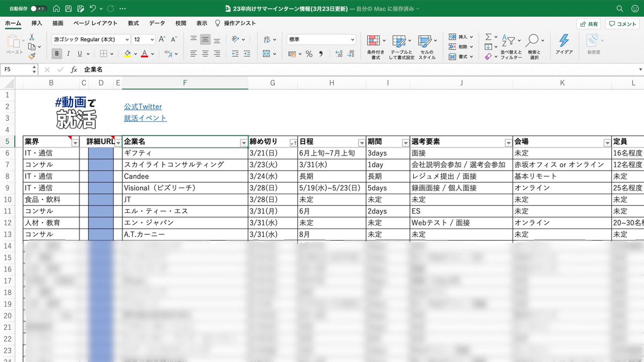Image resolution: width=644 pixels, height=362 pixels.
Task: Open セルのスタイル cell styles
Action: [x=427, y=47]
